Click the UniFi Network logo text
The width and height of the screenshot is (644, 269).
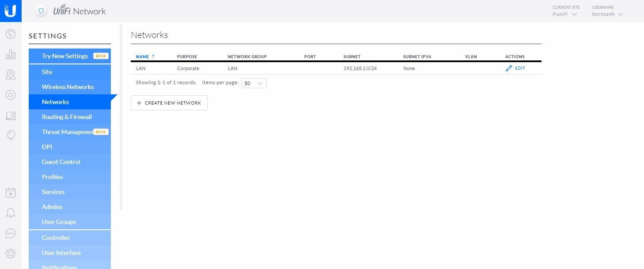tap(80, 11)
